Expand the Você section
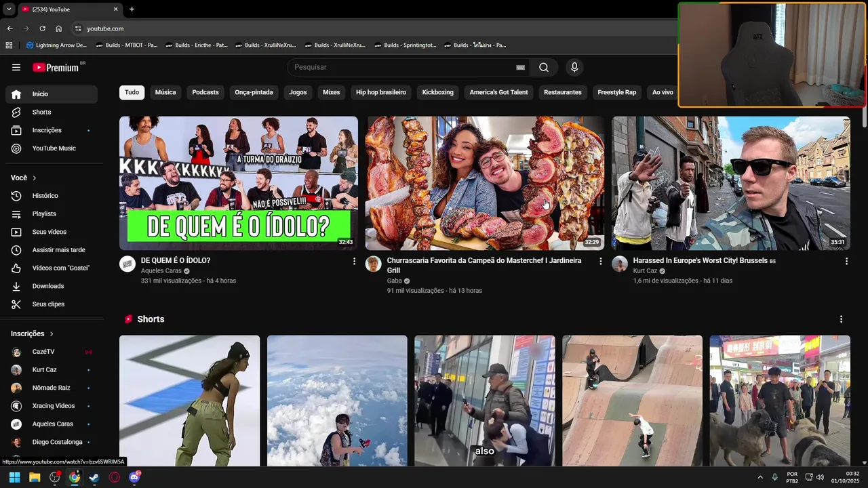The image size is (868, 488). (24, 178)
